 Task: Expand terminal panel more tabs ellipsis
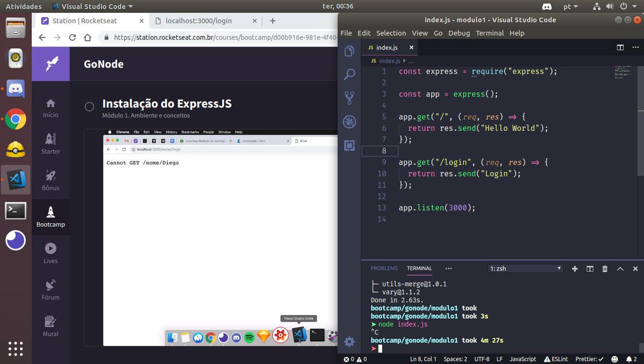[449, 268]
